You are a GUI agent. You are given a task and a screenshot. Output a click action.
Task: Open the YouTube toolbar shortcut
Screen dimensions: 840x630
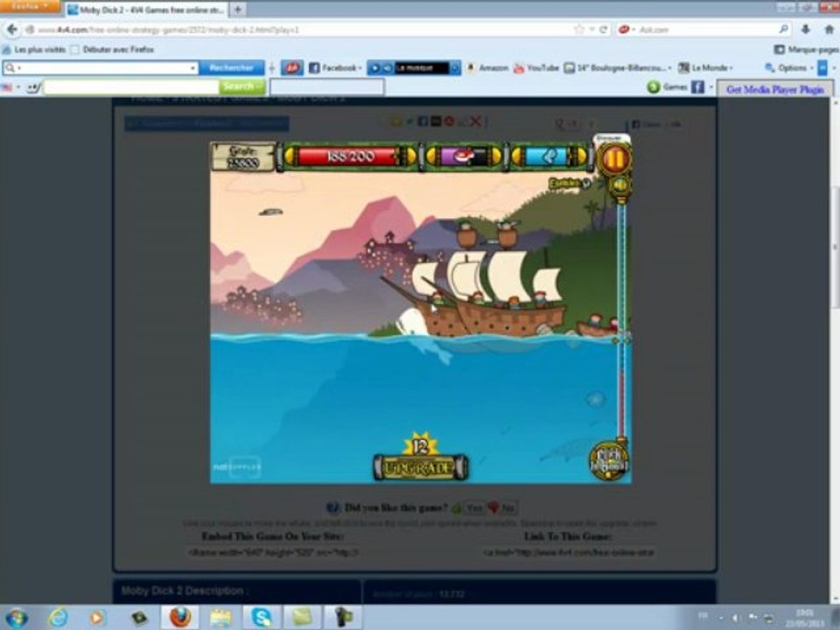(536, 68)
